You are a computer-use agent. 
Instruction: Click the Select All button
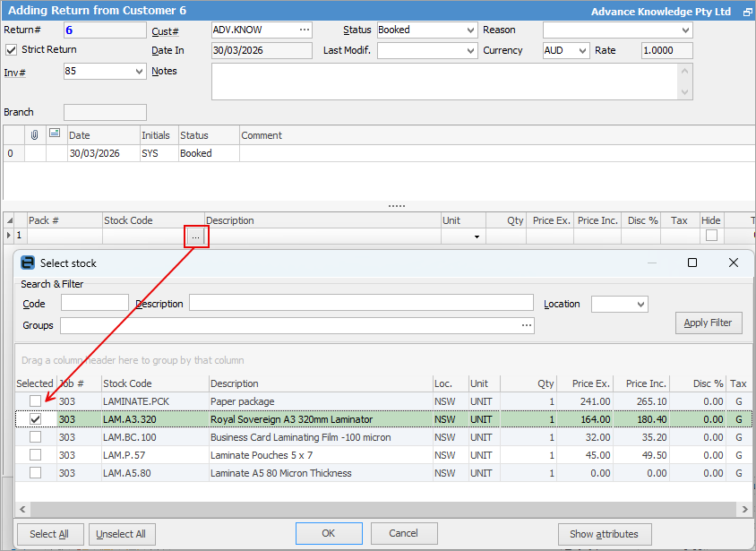(x=49, y=534)
